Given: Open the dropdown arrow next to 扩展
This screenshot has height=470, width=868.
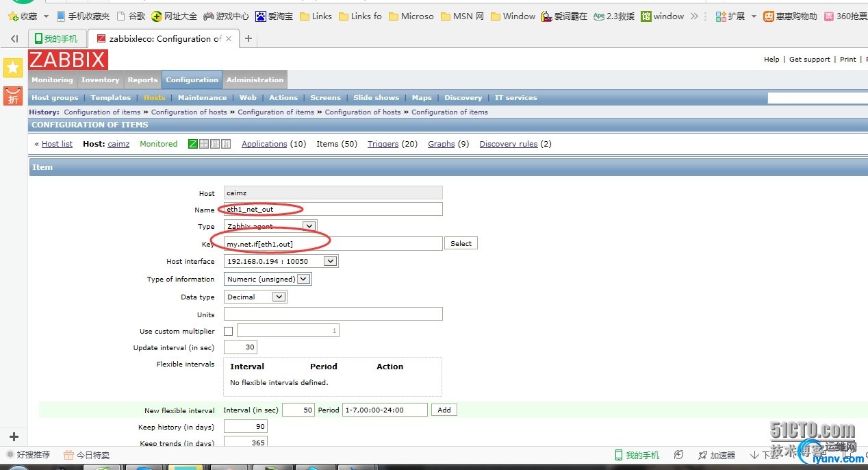Looking at the screenshot, I should coord(754,16).
